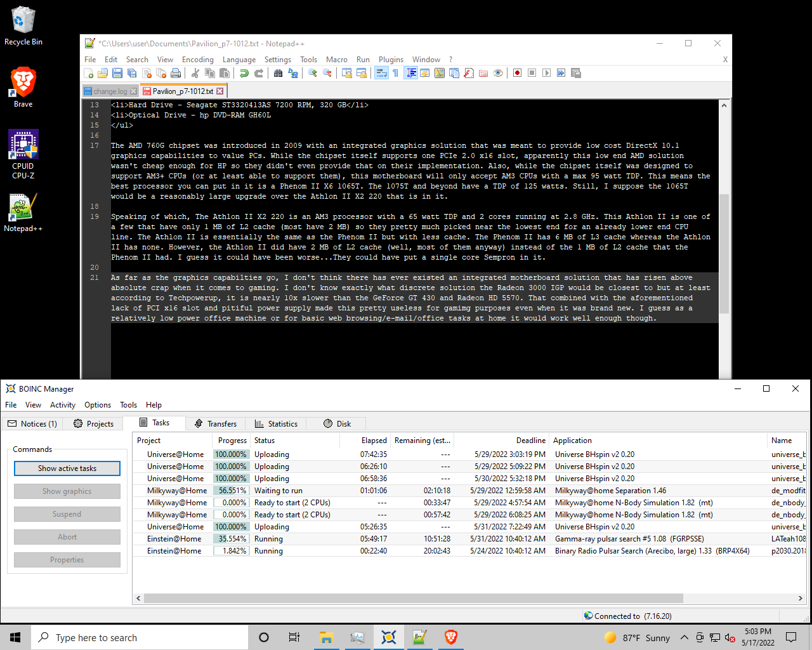The height and width of the screenshot is (650, 812).
Task: Select Milkyway@Home task at 56.551% progress
Action: click(x=469, y=491)
